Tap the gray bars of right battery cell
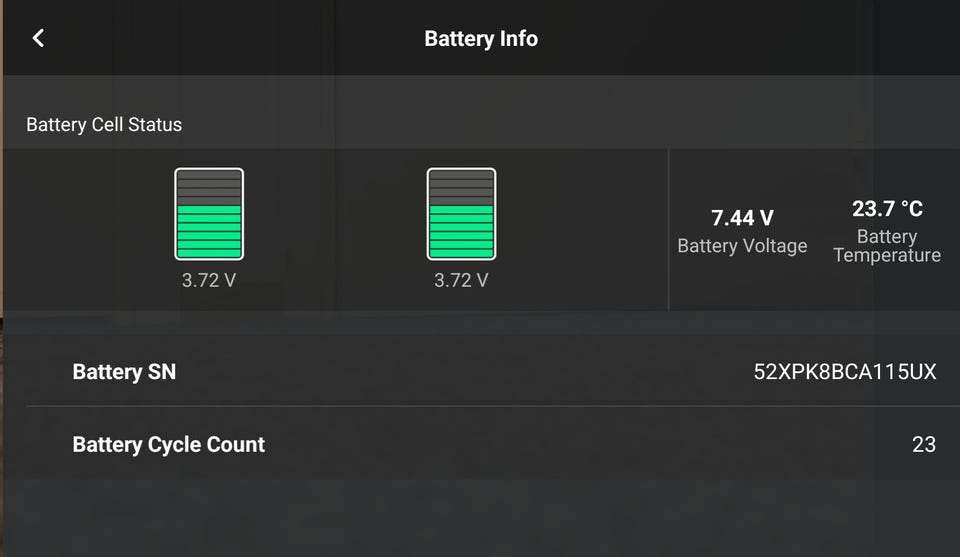This screenshot has height=557, width=960. point(461,187)
